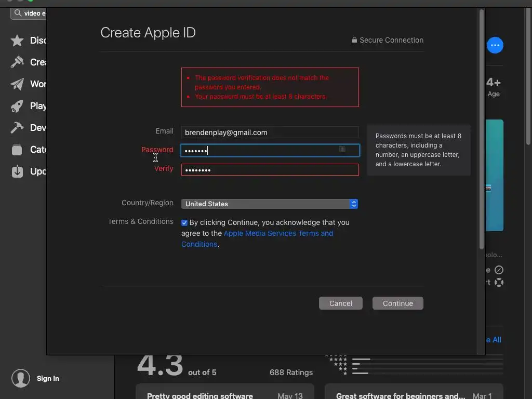Click the See All link
Screen dimensions: 532x399
[x=494, y=340]
